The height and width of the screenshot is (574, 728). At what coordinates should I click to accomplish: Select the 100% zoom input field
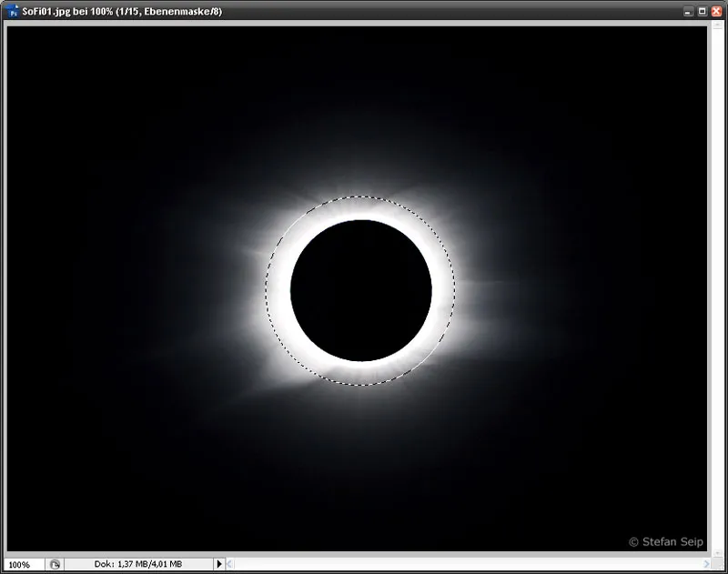(20, 564)
